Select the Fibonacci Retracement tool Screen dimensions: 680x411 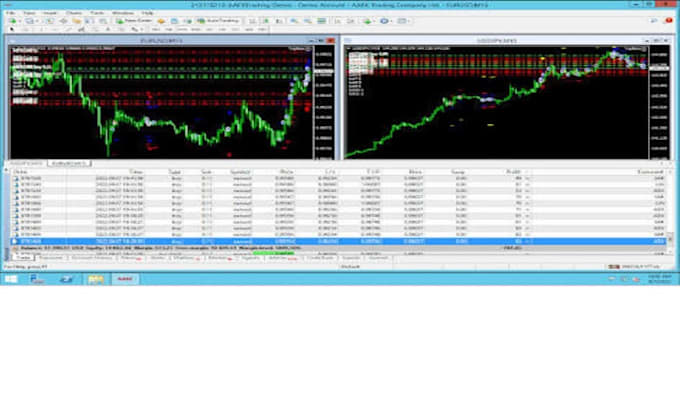(95, 29)
